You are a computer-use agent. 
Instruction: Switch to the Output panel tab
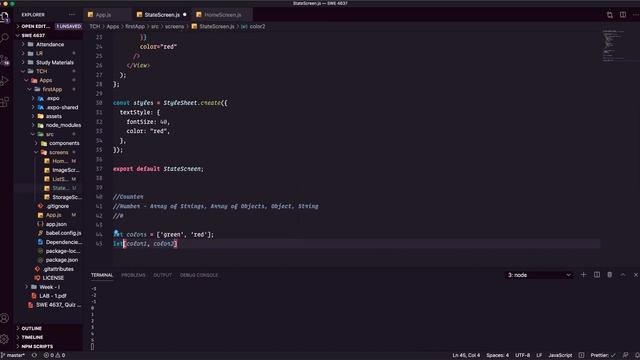[x=162, y=275]
